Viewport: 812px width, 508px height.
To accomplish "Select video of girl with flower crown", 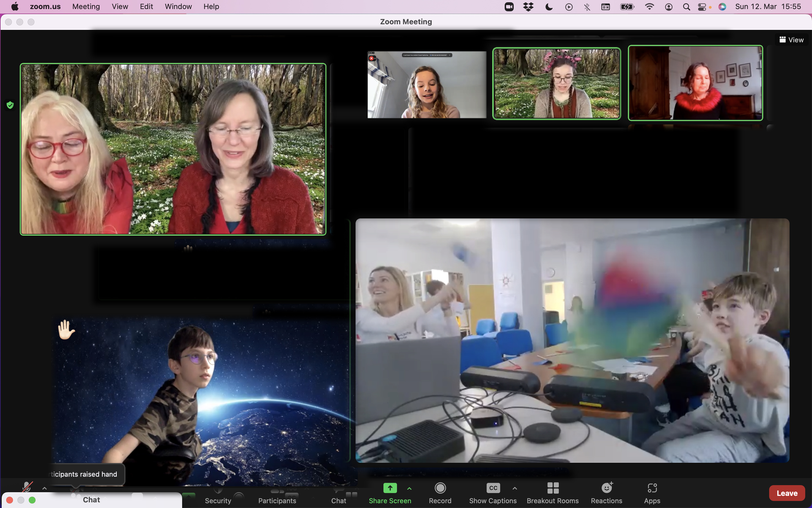I will click(556, 83).
